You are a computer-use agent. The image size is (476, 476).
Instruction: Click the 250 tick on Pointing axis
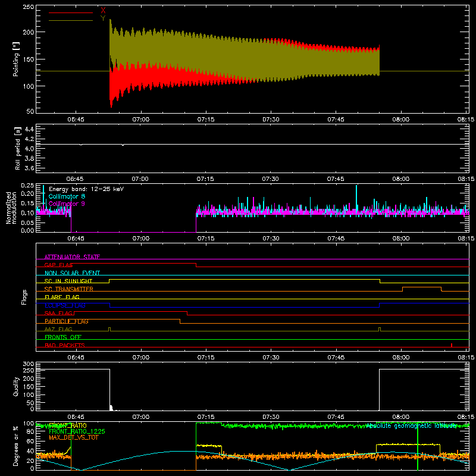tap(28, 7)
